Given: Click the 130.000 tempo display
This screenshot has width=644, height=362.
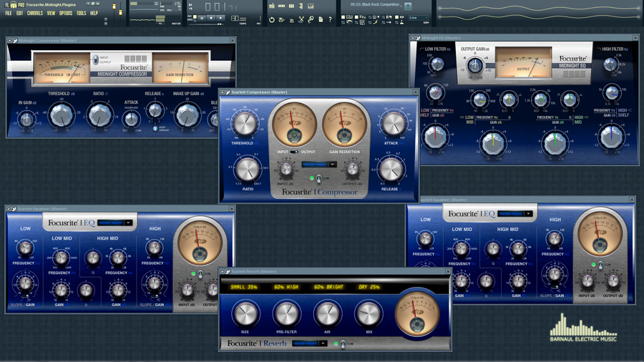Looking at the screenshot, I should [x=238, y=19].
